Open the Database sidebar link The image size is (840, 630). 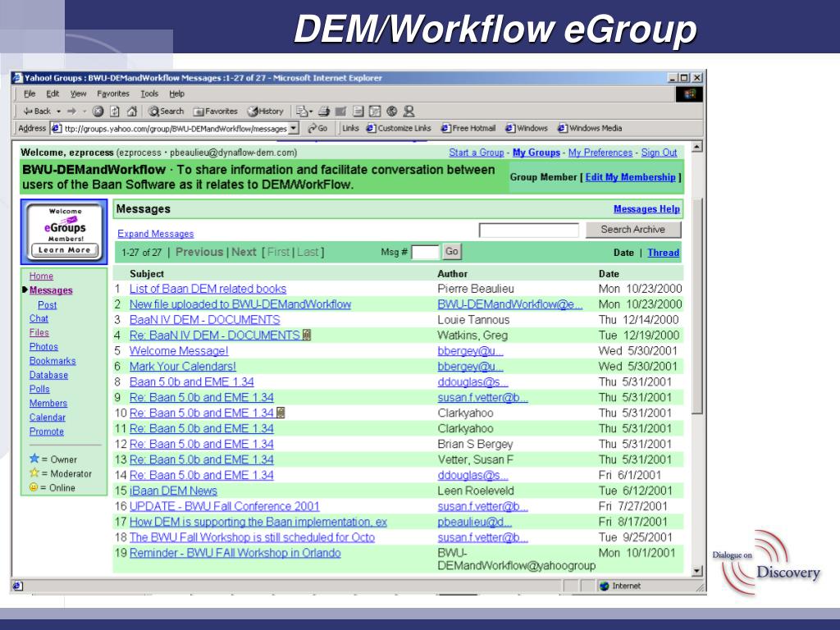[x=48, y=375]
